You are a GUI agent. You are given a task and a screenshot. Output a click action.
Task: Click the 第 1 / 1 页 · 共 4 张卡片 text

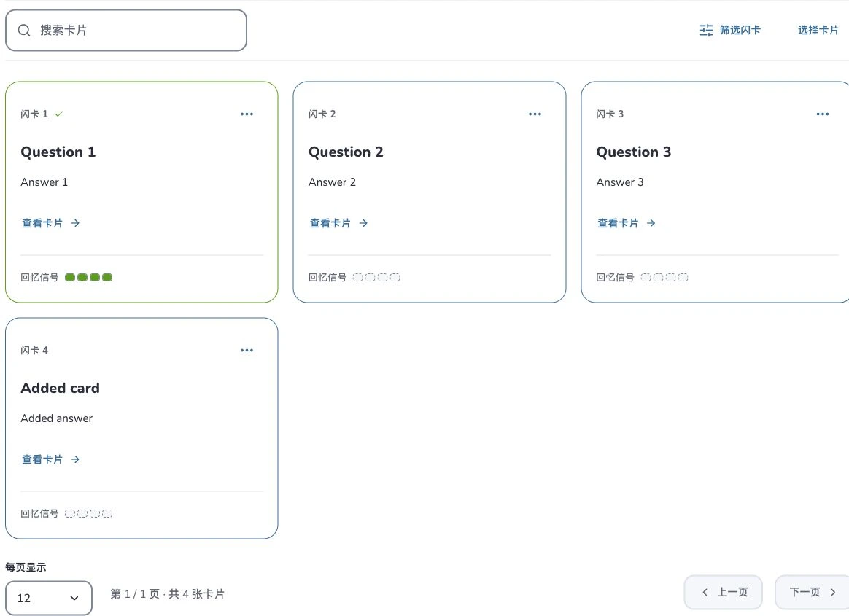click(x=167, y=594)
